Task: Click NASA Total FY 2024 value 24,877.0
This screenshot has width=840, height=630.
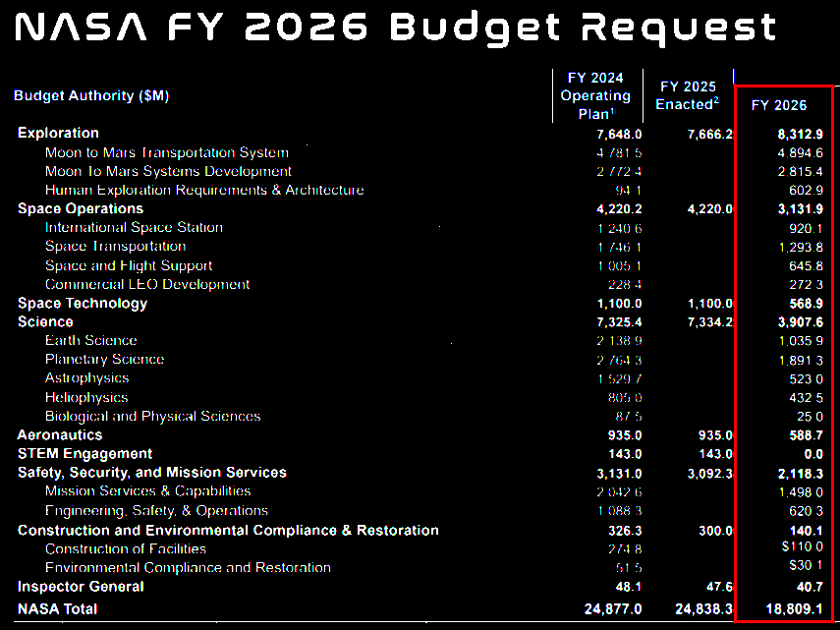Action: tap(613, 609)
